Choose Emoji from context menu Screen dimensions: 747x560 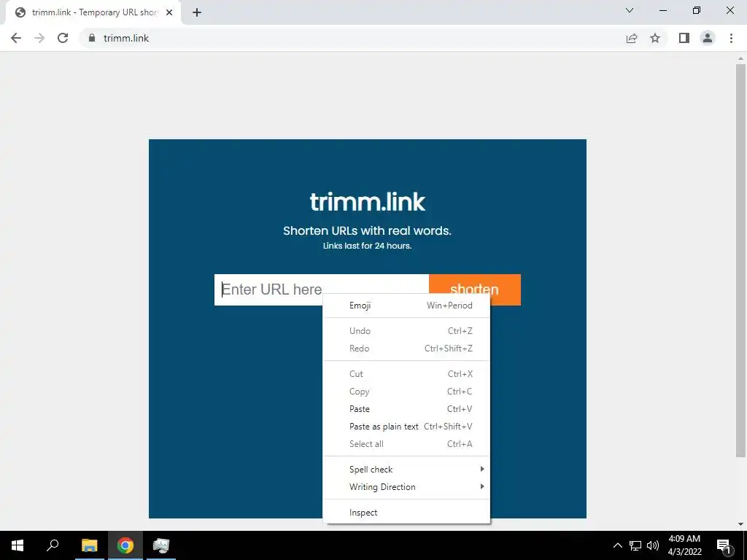pos(406,306)
